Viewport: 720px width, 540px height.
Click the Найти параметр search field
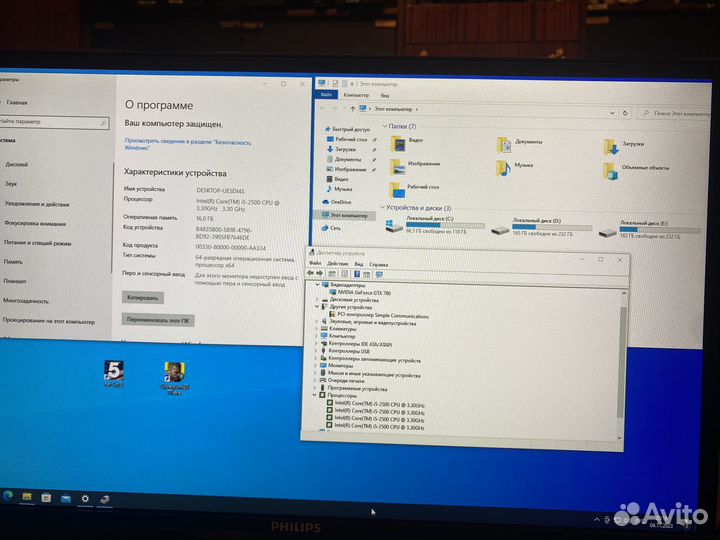(x=54, y=122)
